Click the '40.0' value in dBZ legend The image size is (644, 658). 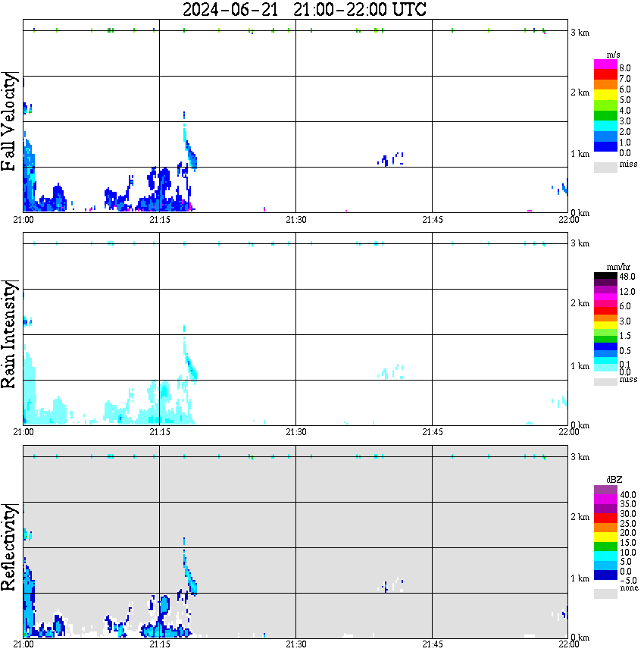(628, 495)
